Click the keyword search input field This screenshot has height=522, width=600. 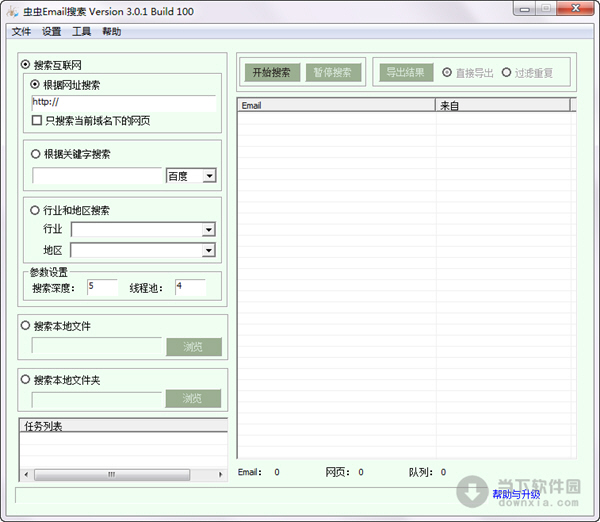pyautogui.click(x=98, y=176)
